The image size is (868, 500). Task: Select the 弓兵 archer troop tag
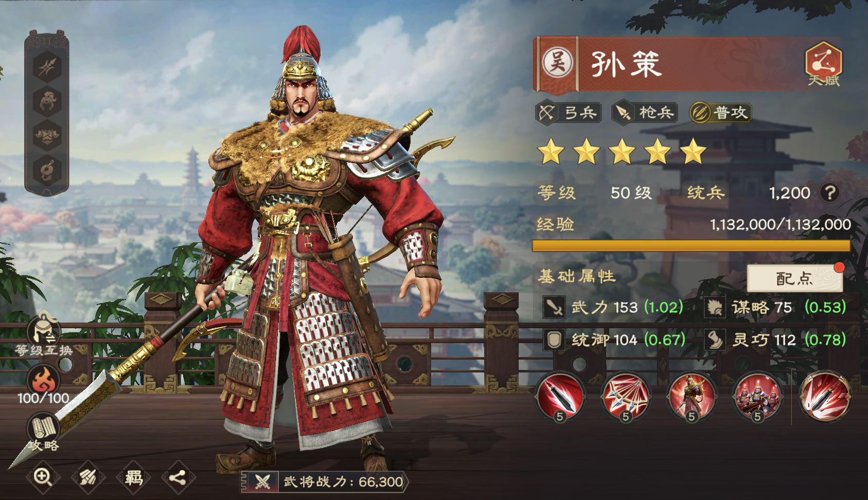[569, 113]
